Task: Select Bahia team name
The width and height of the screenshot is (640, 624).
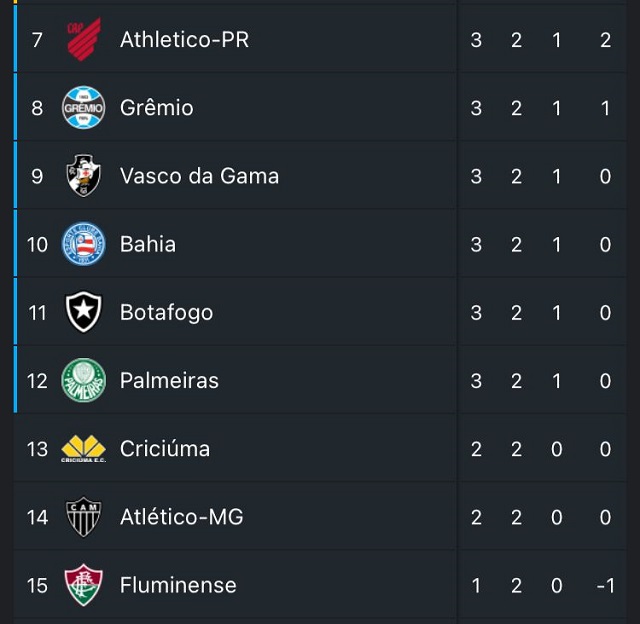Action: coord(148,244)
